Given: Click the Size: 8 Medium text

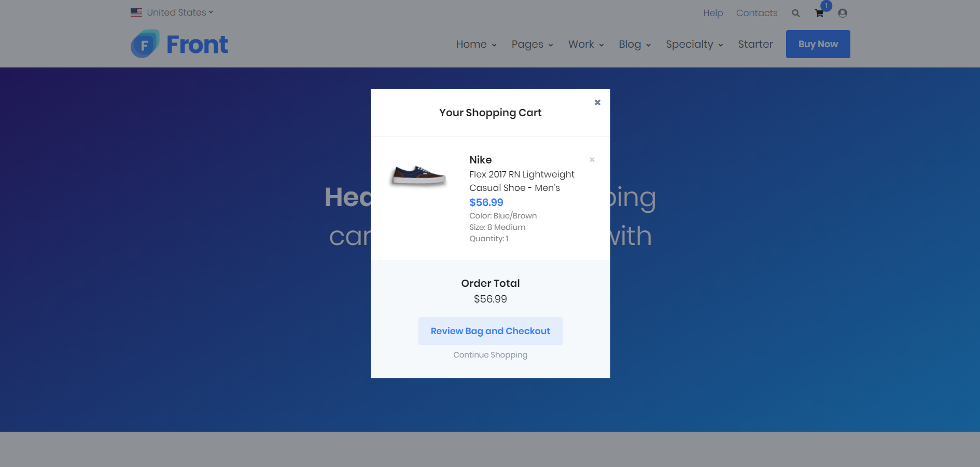Looking at the screenshot, I should coord(497,227).
